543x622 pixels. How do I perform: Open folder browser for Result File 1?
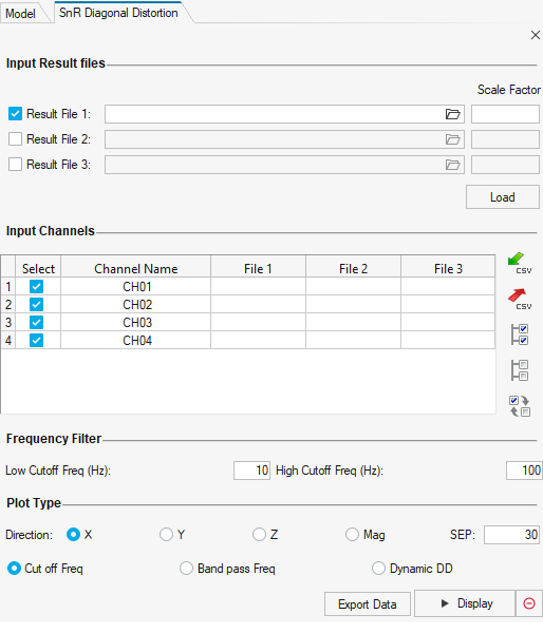point(453,114)
